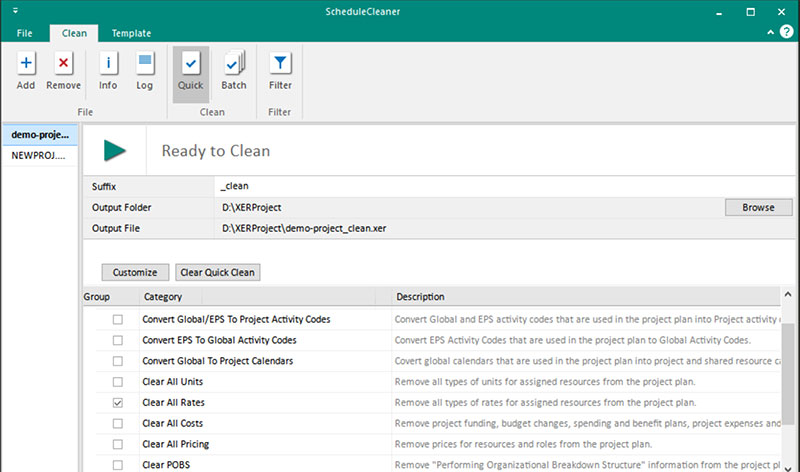Uncheck the Clear All Rates checkbox

pos(118,403)
